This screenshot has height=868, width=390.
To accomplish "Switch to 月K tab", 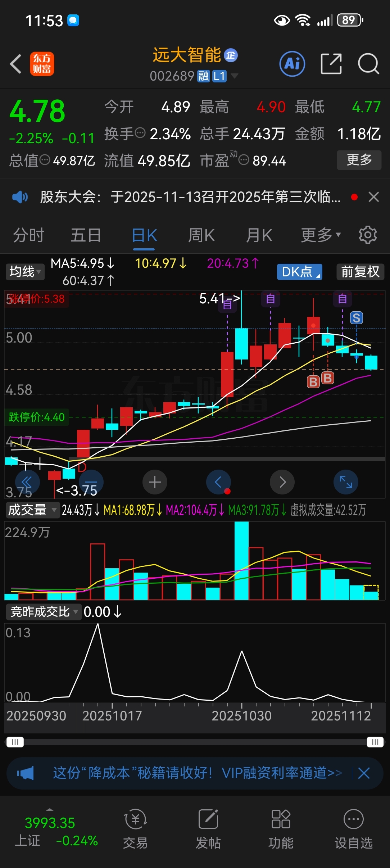I will tap(259, 235).
